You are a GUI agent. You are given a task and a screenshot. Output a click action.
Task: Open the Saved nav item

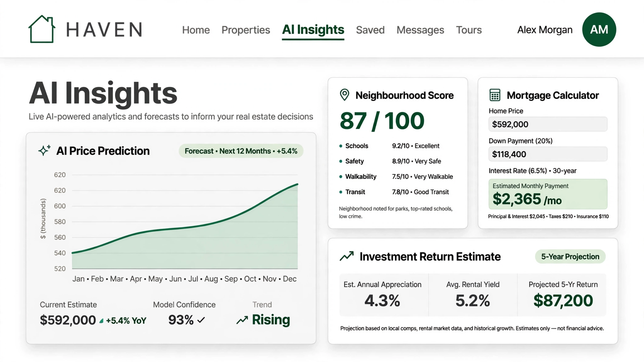pos(370,30)
